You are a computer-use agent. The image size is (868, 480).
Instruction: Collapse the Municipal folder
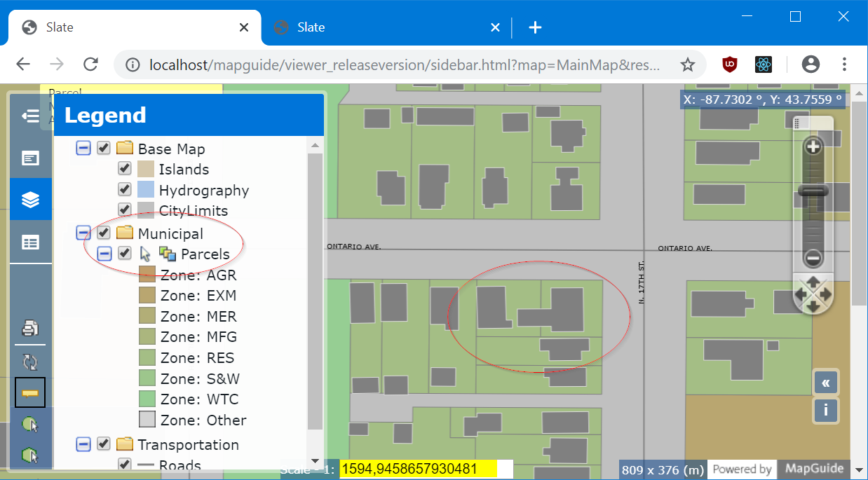click(x=83, y=233)
